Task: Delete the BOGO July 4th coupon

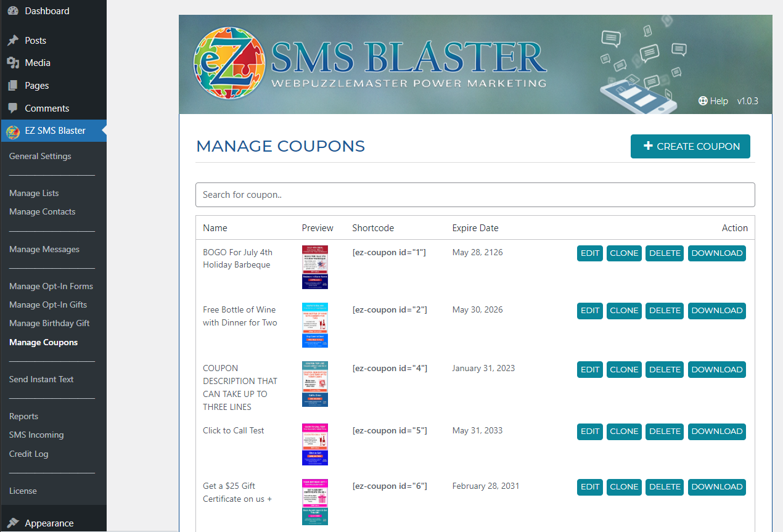Action: (665, 253)
